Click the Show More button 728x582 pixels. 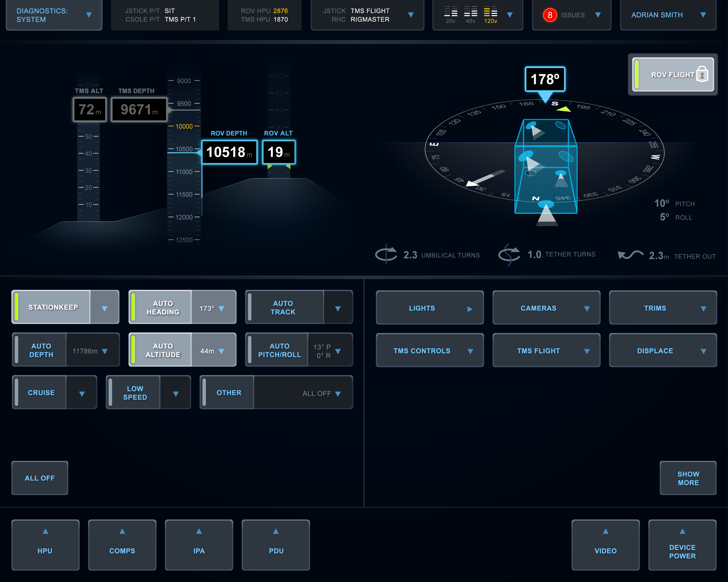[x=688, y=478]
